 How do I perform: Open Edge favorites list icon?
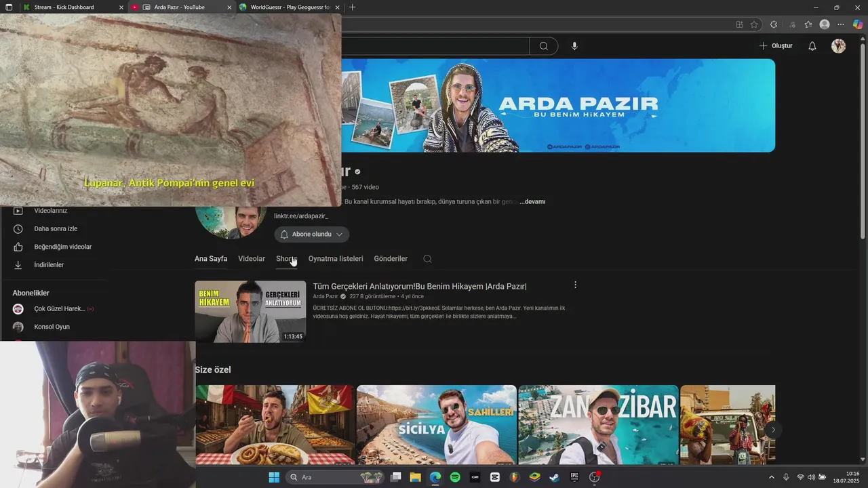click(808, 24)
